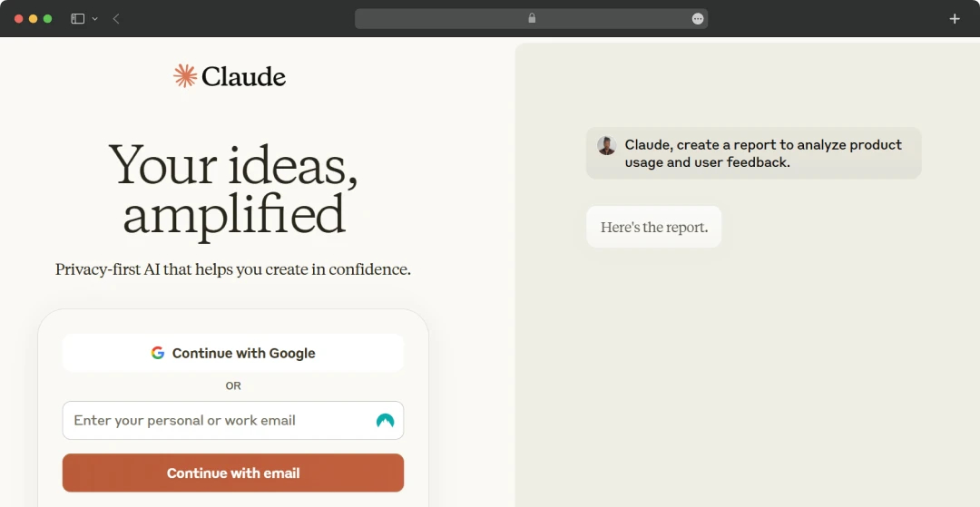
Task: Click the teal password manager icon in email field
Action: 385,420
